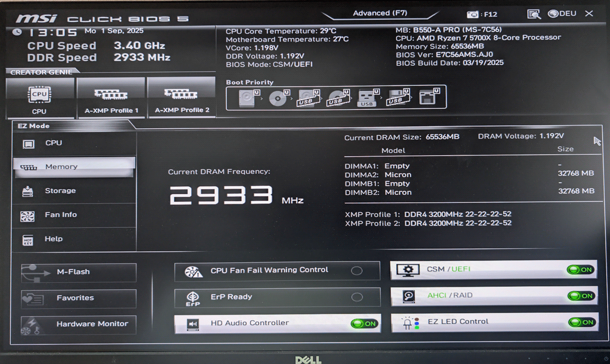Open the Storage section

74,191
